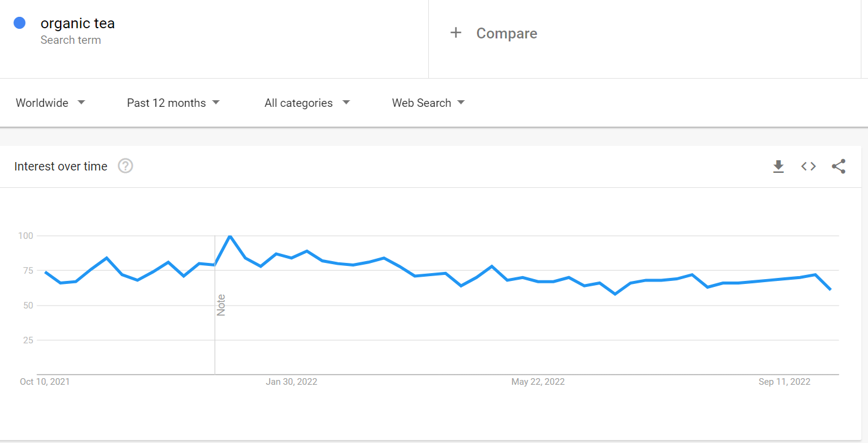Edit the organic tea search term
Screen dimensions: 868x443
(77, 23)
